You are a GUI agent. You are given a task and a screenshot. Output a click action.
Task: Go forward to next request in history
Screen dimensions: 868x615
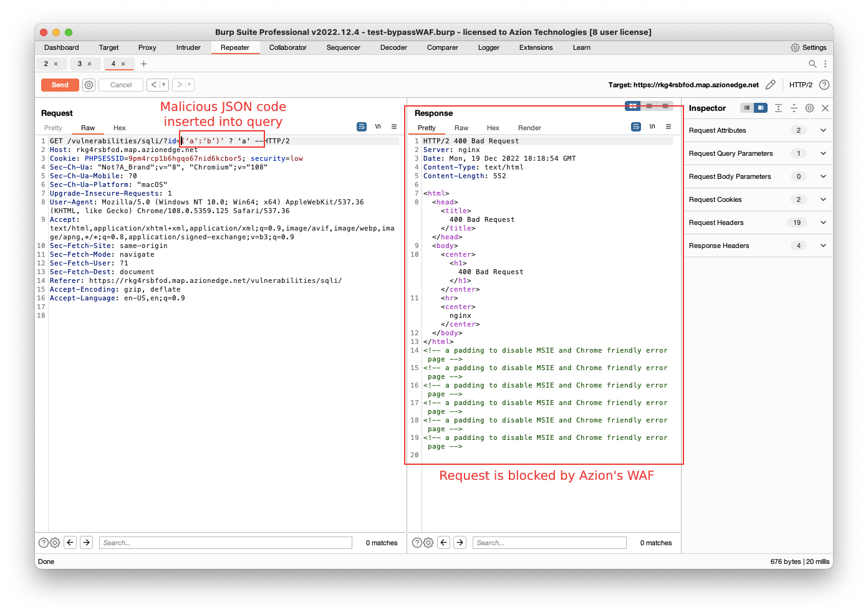pyautogui.click(x=179, y=85)
